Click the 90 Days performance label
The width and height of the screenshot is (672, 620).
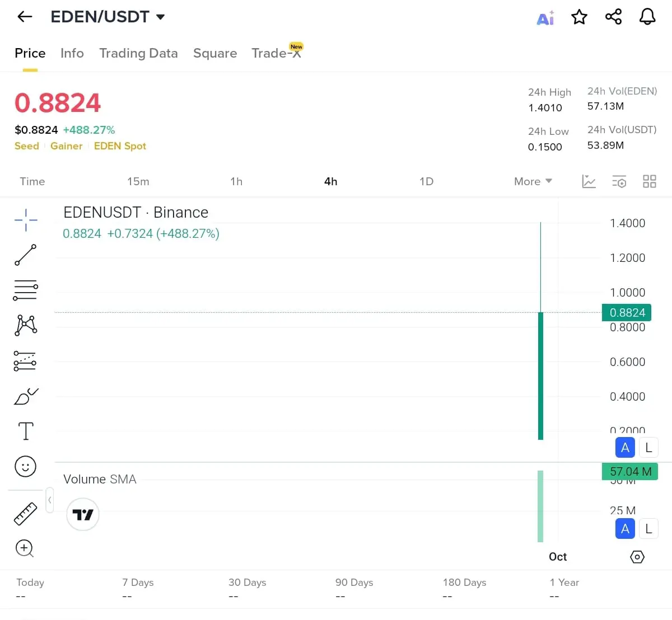[354, 583]
